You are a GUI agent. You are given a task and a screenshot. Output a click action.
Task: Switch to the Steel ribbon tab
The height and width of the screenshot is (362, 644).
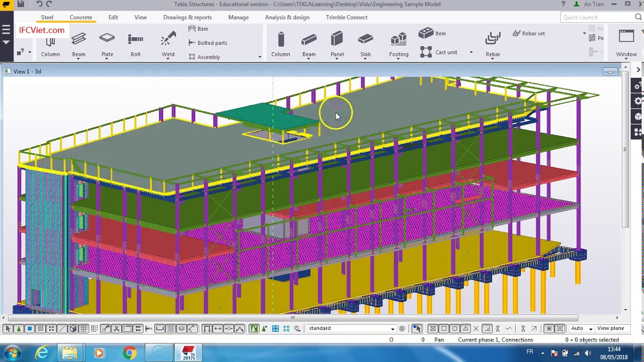[47, 17]
